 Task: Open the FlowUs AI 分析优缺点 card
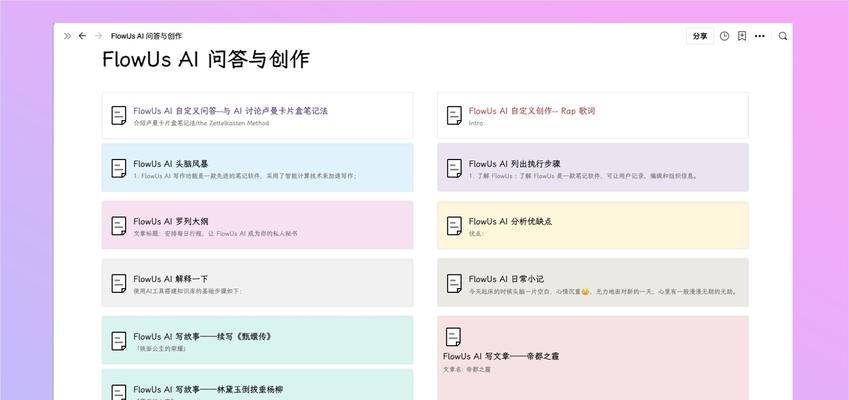(x=593, y=225)
